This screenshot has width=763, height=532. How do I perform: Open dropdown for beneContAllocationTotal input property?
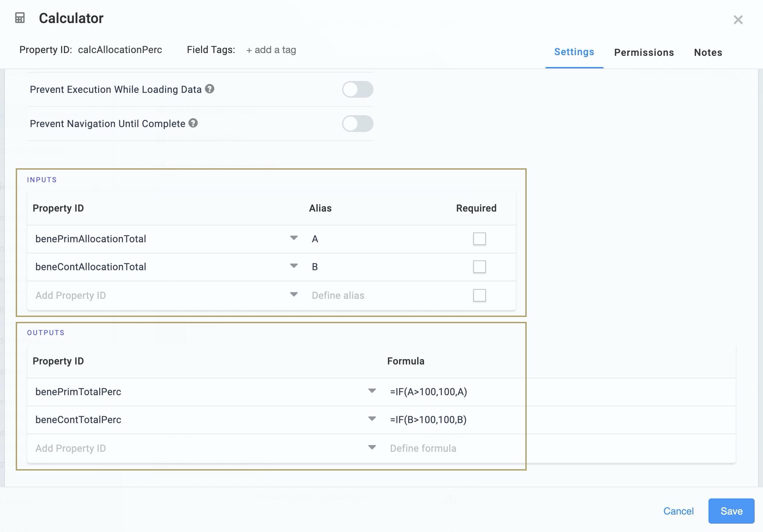coord(294,266)
